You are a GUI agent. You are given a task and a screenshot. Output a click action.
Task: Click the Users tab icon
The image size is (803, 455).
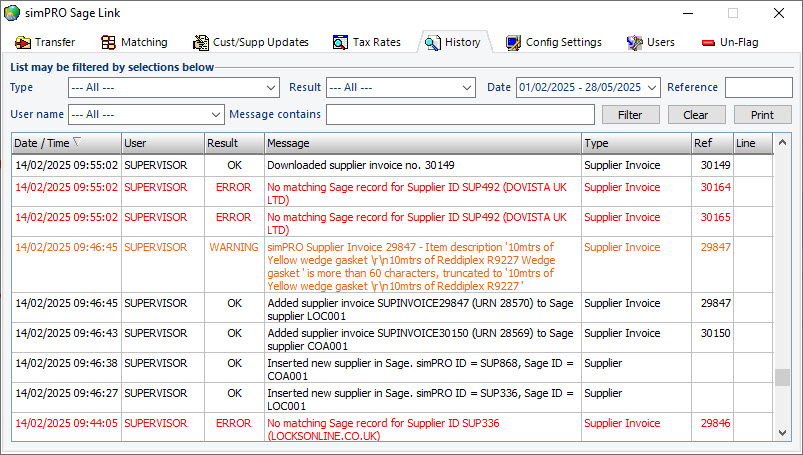[x=634, y=43]
